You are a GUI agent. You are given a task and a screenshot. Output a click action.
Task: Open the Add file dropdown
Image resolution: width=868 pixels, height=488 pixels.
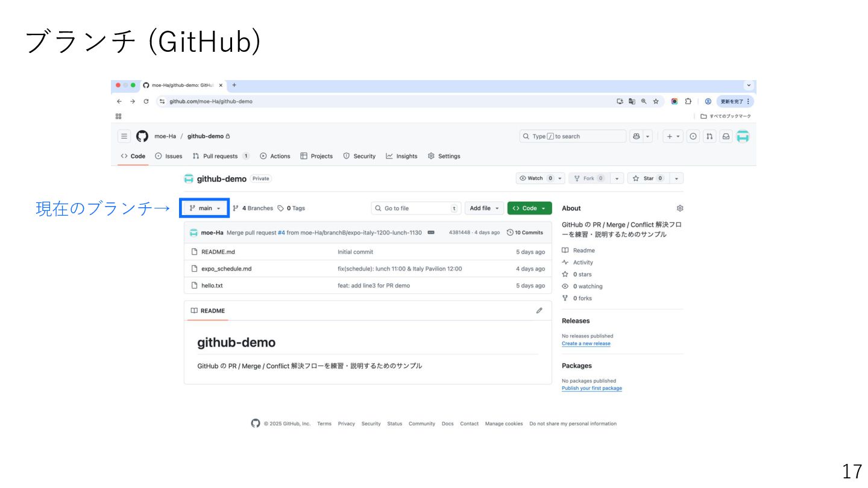[x=484, y=208]
